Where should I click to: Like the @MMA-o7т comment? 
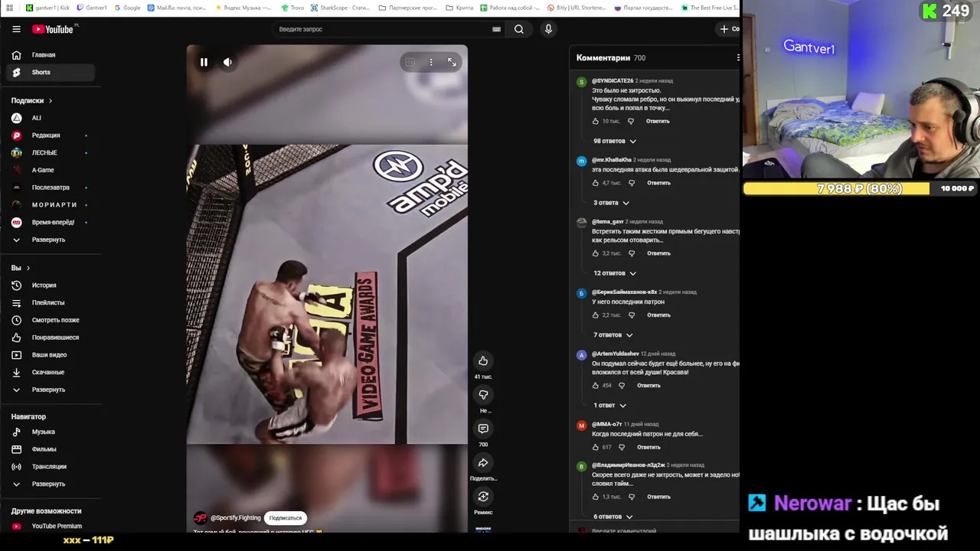(596, 447)
